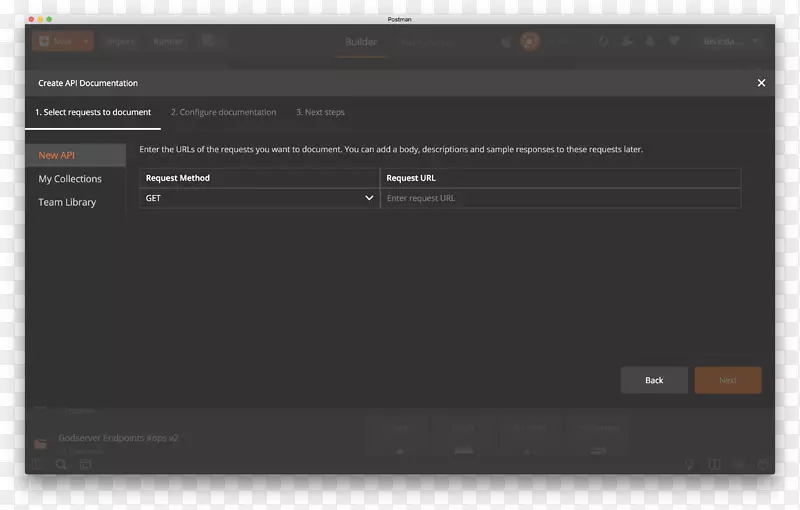The height and width of the screenshot is (510, 800).
Task: Click the heart icon in header
Action: tap(674, 41)
